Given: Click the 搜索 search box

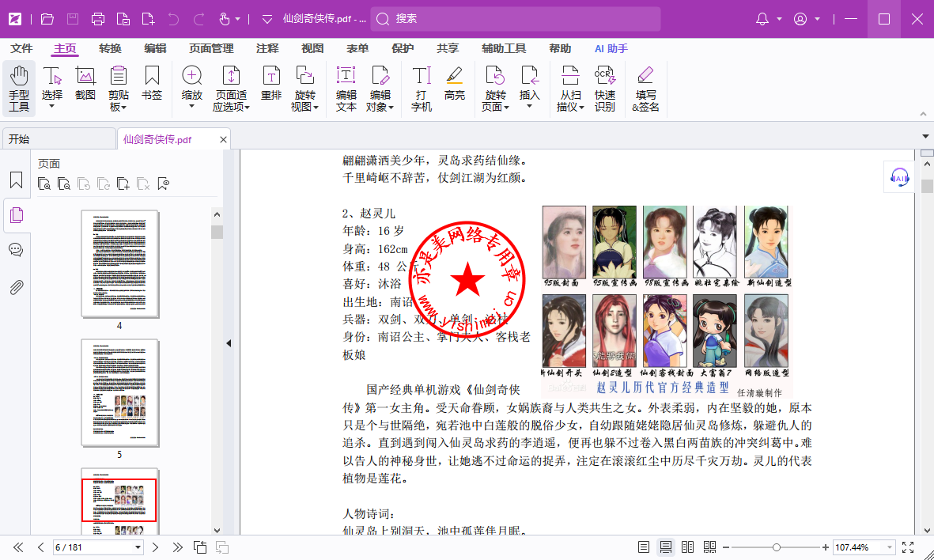Looking at the screenshot, I should click(516, 19).
